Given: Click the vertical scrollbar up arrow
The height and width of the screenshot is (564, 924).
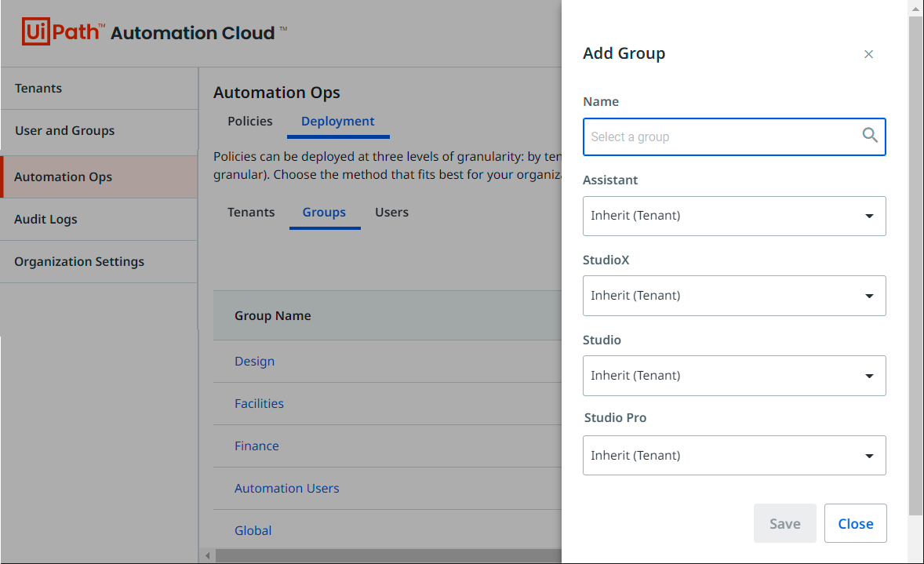Looking at the screenshot, I should 915,9.
